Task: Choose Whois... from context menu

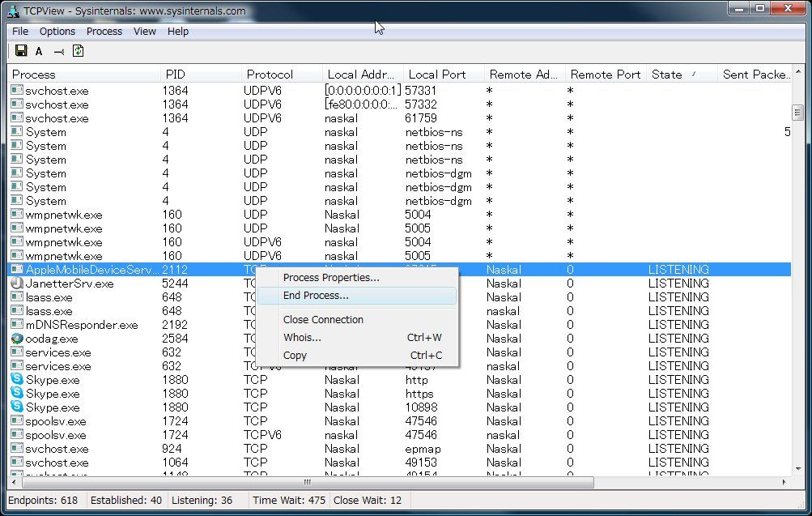Action: pyautogui.click(x=357, y=337)
